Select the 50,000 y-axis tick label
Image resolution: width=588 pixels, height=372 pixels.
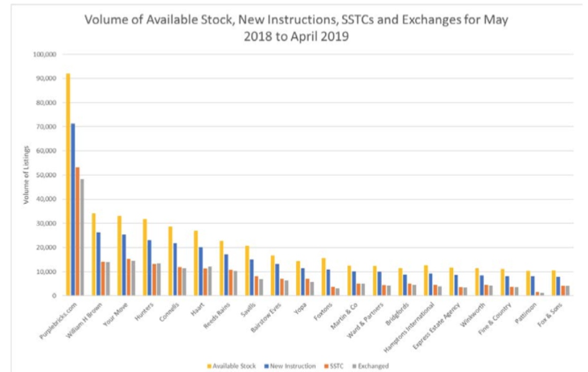48,175
